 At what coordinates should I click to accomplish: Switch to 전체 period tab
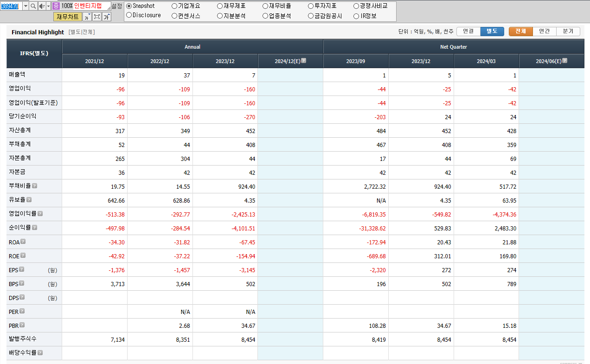tap(521, 32)
